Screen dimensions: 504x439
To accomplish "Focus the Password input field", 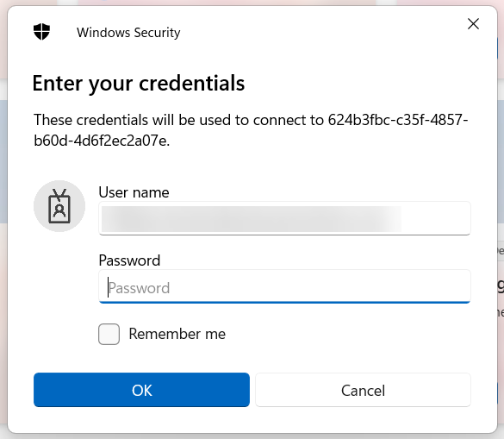I will [x=285, y=286].
